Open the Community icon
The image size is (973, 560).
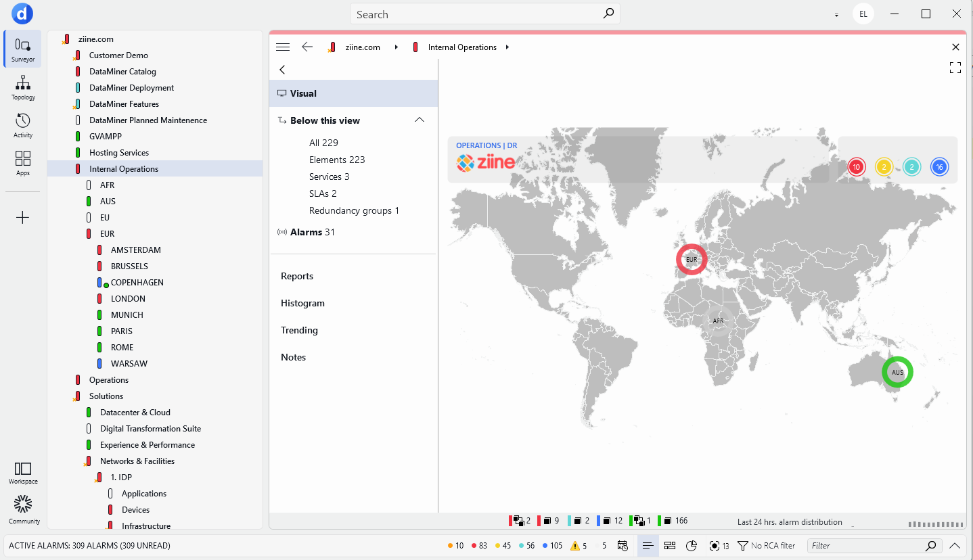pyautogui.click(x=24, y=509)
